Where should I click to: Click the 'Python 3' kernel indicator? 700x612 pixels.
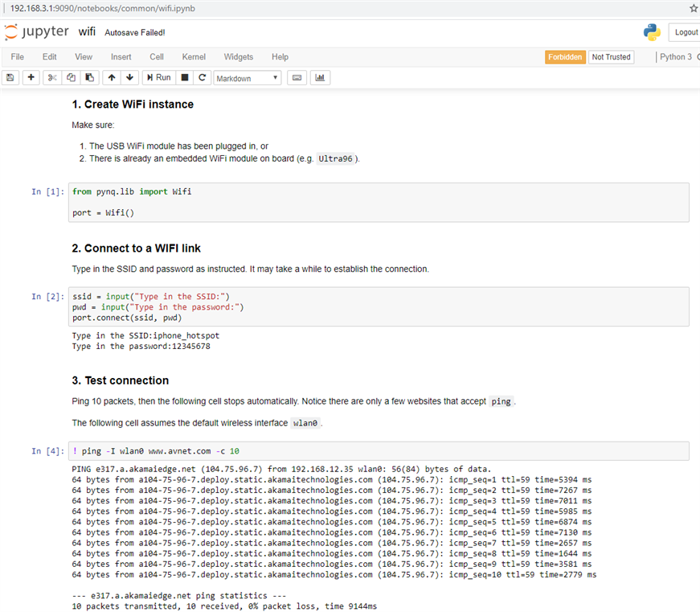(x=675, y=57)
